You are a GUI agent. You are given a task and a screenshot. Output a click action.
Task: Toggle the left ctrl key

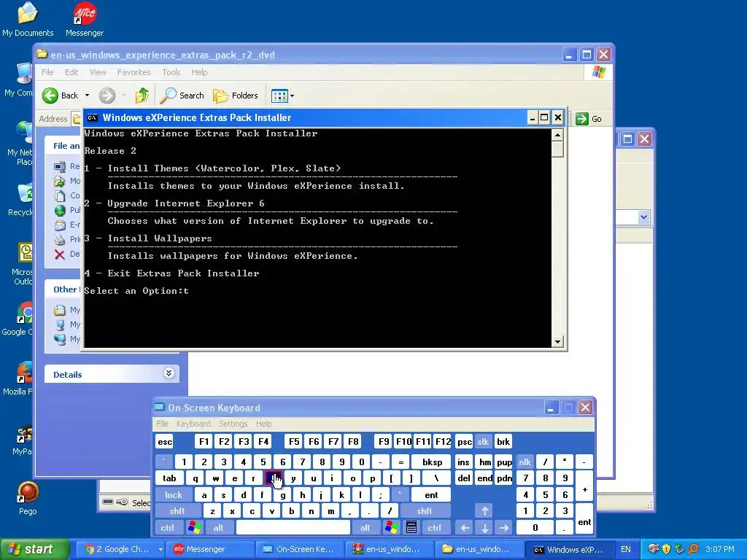pos(167,528)
